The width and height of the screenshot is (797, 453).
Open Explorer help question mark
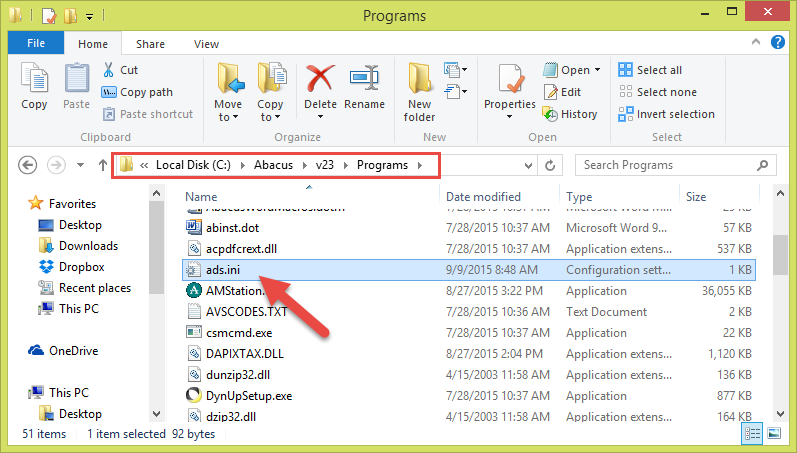click(778, 42)
